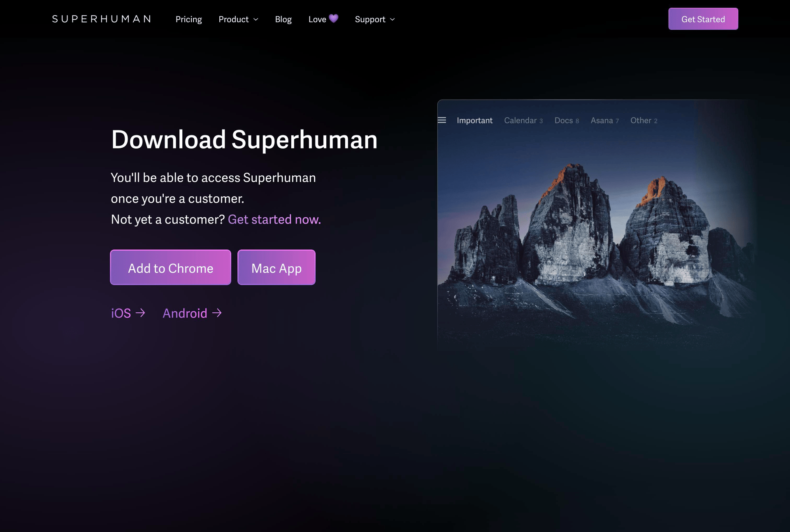Open the Blog page

283,19
